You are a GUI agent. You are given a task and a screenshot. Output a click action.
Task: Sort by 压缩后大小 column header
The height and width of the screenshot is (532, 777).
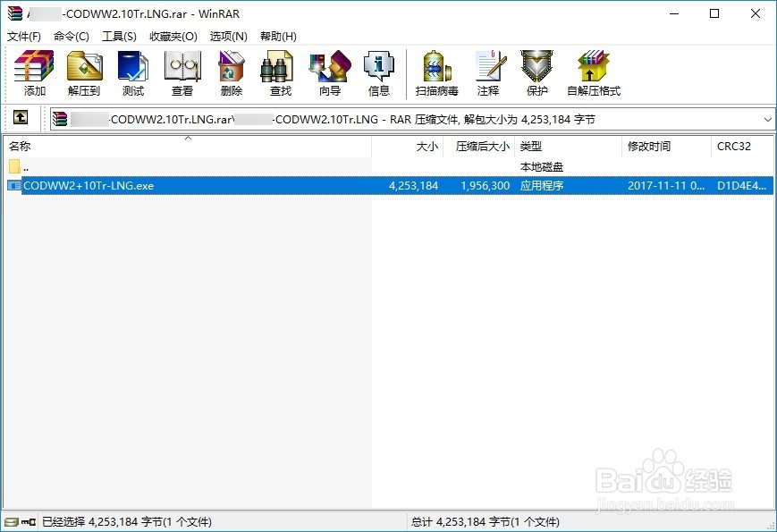478,146
